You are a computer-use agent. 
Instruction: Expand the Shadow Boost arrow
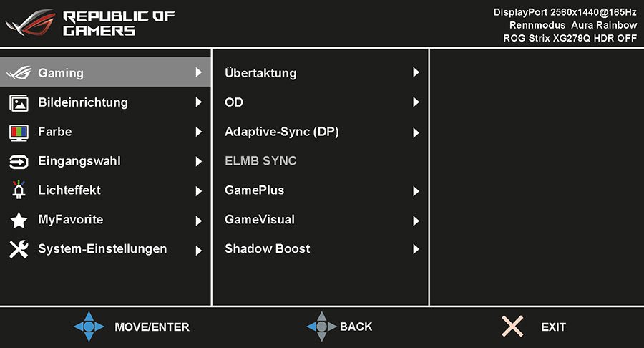[x=416, y=249]
